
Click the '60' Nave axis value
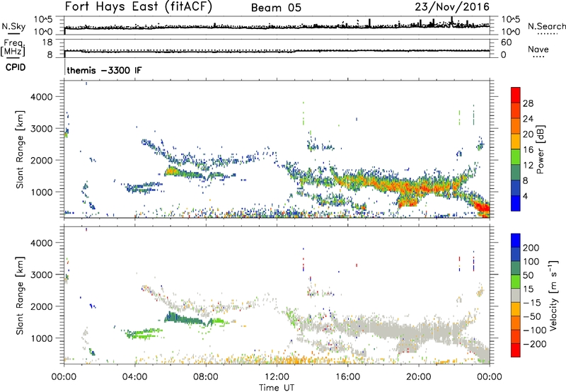click(x=506, y=42)
